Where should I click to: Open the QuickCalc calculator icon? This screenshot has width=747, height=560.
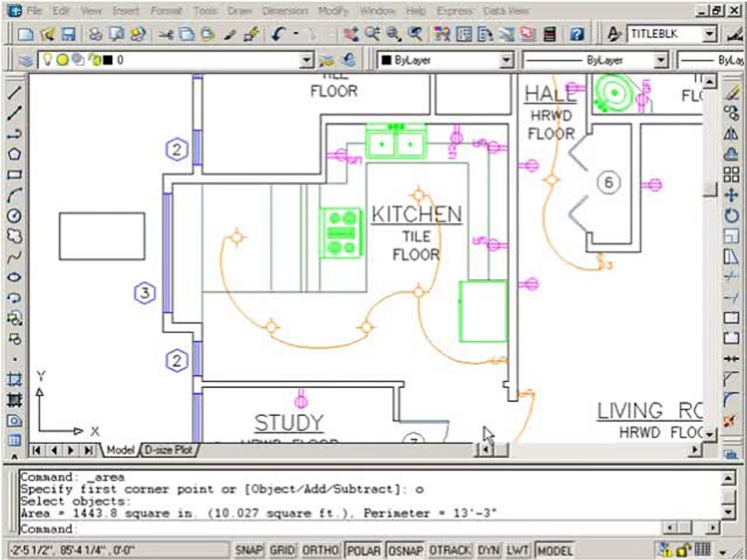pyautogui.click(x=549, y=34)
